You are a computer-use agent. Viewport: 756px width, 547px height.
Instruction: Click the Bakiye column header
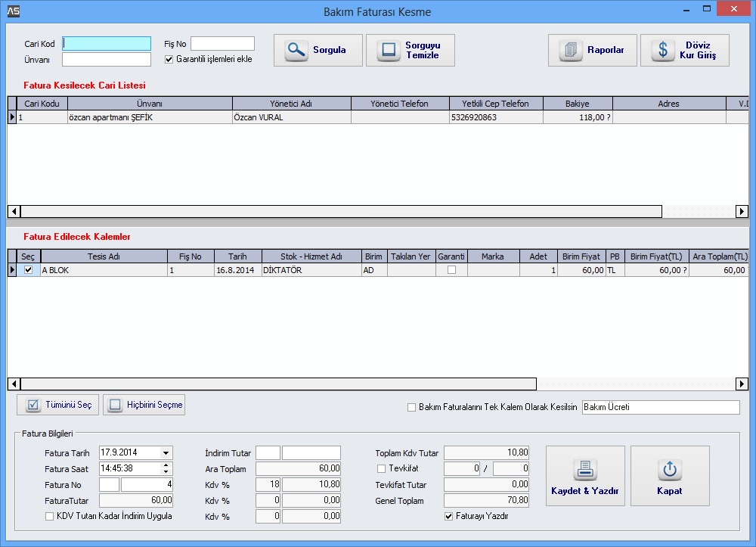click(x=577, y=104)
